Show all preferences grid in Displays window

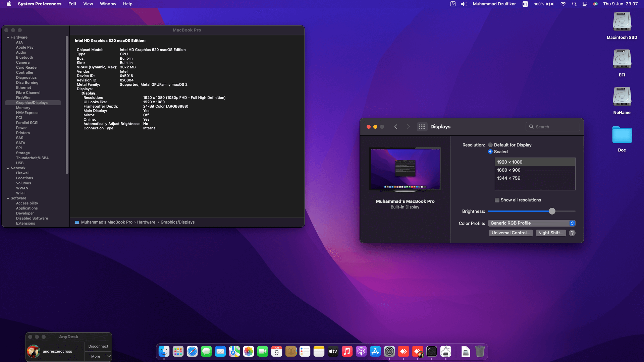click(x=422, y=127)
